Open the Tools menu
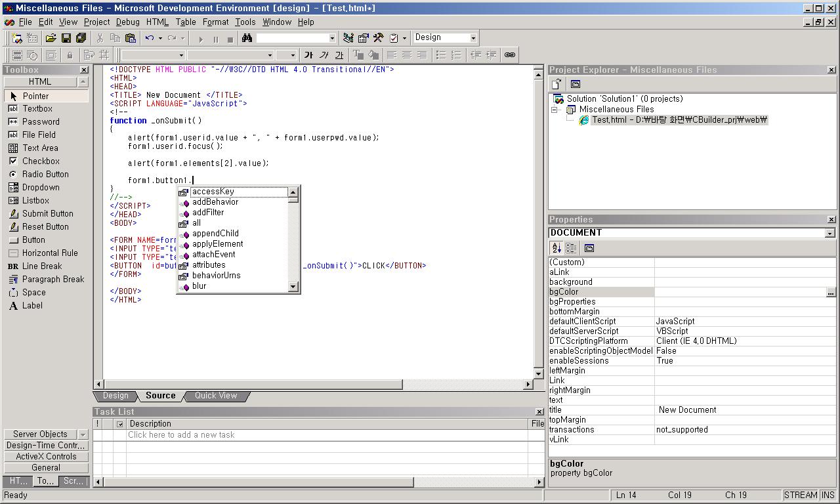This screenshot has width=840, height=504. 245,22
